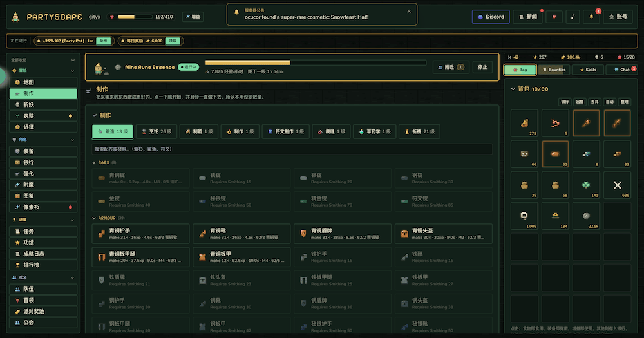
Task: Open the Discord link button
Action: pos(491,17)
